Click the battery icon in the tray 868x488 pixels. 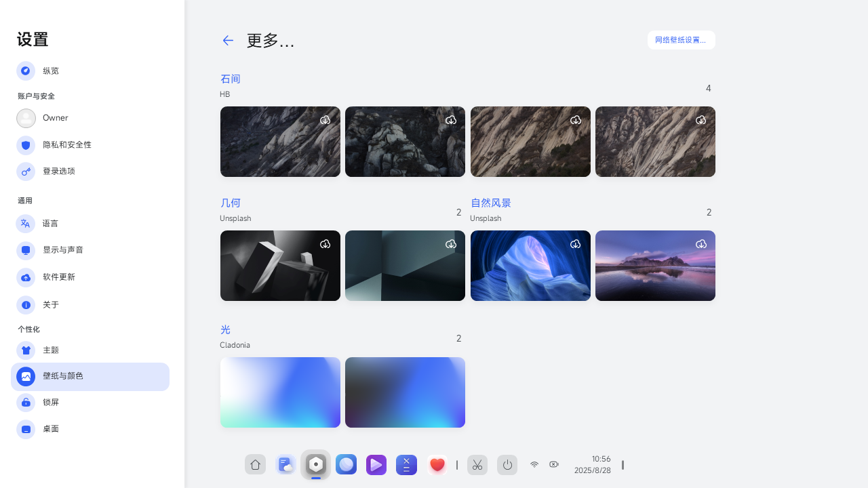(x=554, y=464)
